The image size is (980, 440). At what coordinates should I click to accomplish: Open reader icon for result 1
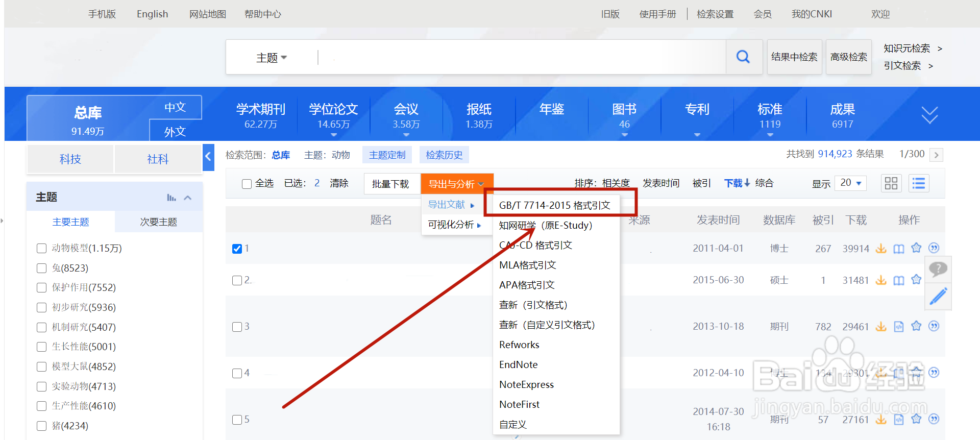(899, 249)
